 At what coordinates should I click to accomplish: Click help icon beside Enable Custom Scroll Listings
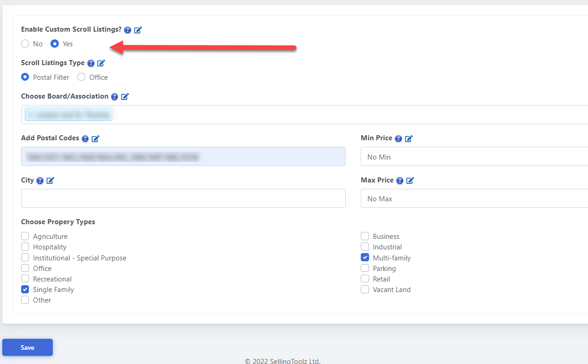[x=128, y=30]
